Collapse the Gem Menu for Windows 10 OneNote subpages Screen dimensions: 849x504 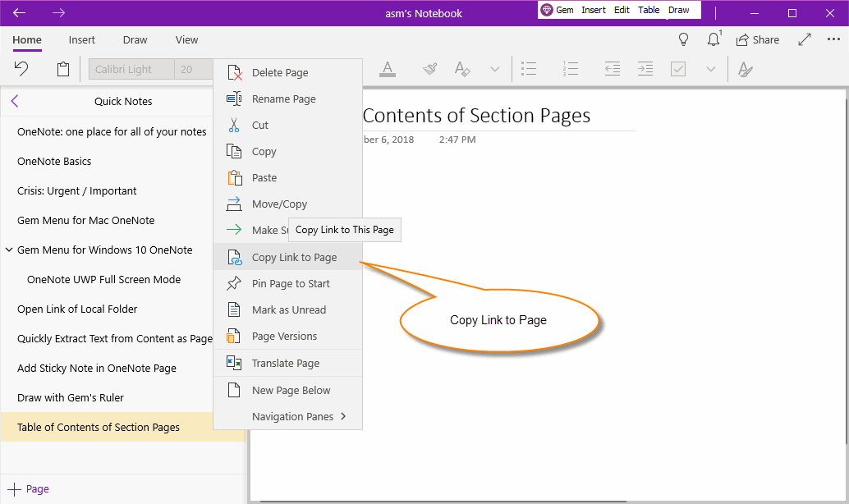point(9,250)
